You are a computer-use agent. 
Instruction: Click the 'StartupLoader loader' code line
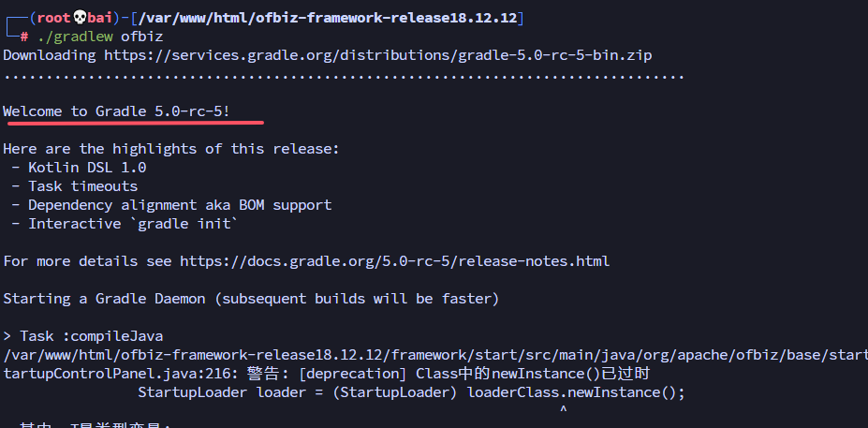(411, 392)
